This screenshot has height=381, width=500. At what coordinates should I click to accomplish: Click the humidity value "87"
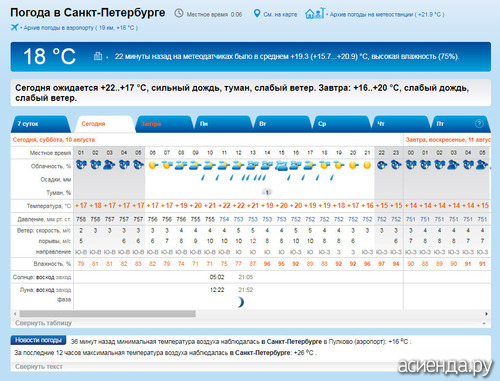click(x=253, y=264)
